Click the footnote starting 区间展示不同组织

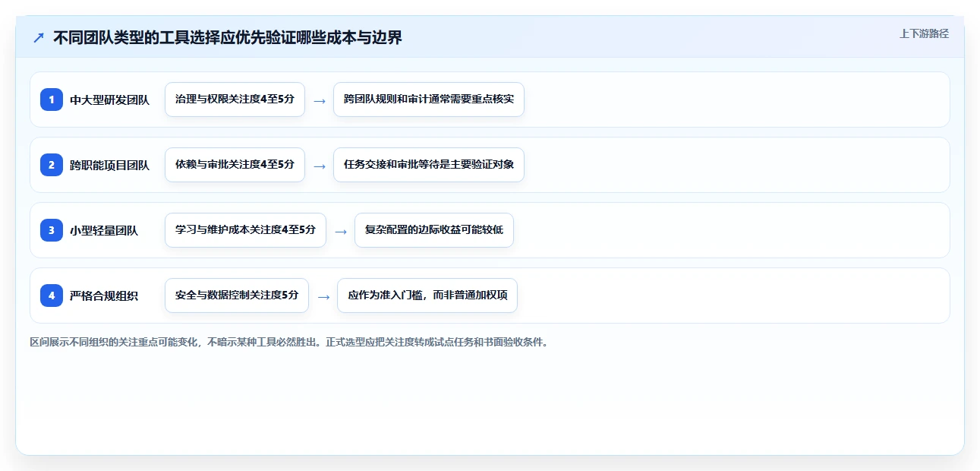coord(288,342)
